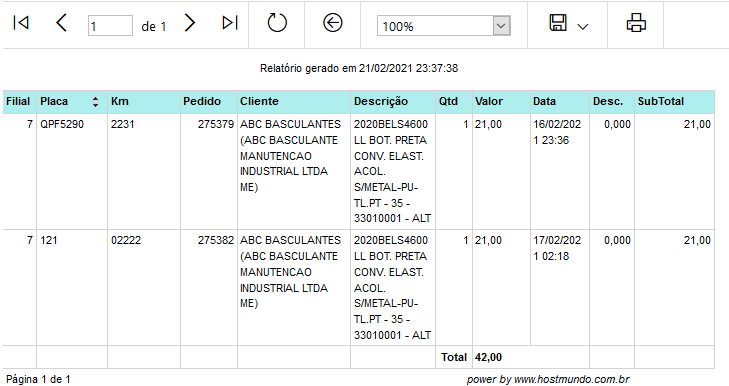Click Valor 21,00 in order 275379 row
This screenshot has height=386, width=729.
(x=488, y=125)
